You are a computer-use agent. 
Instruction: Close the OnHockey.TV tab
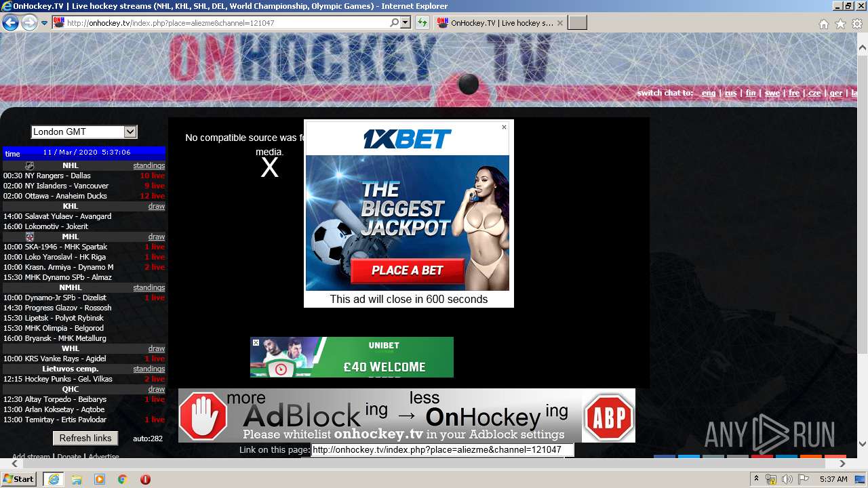[559, 23]
